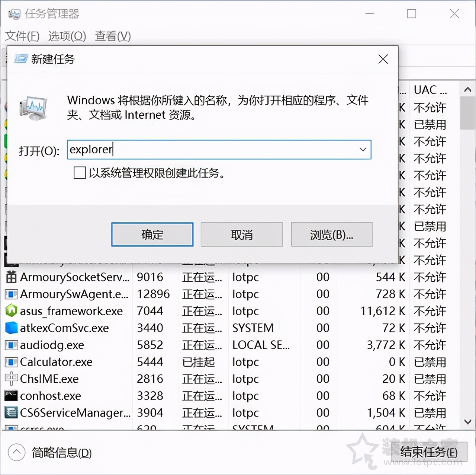Open the 查看 menu
Screen dimensions: 476x475
click(112, 36)
